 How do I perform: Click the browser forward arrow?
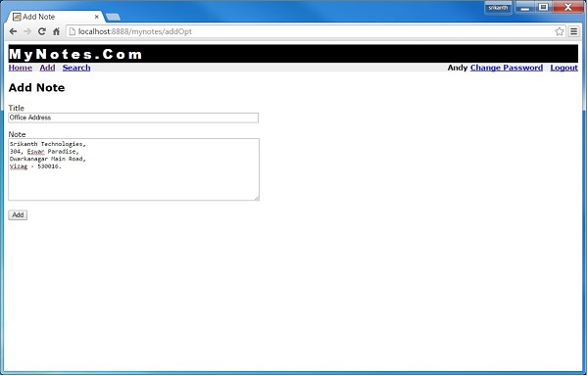pyautogui.click(x=27, y=31)
